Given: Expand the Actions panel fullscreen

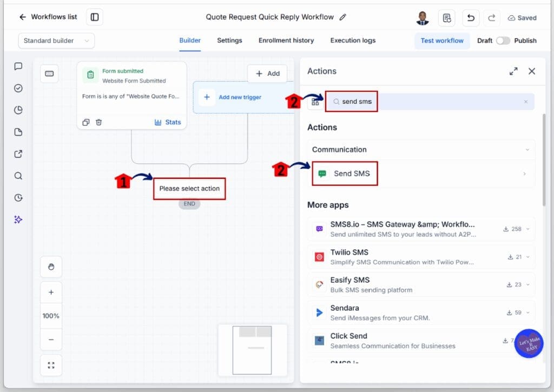Looking at the screenshot, I should (x=513, y=71).
